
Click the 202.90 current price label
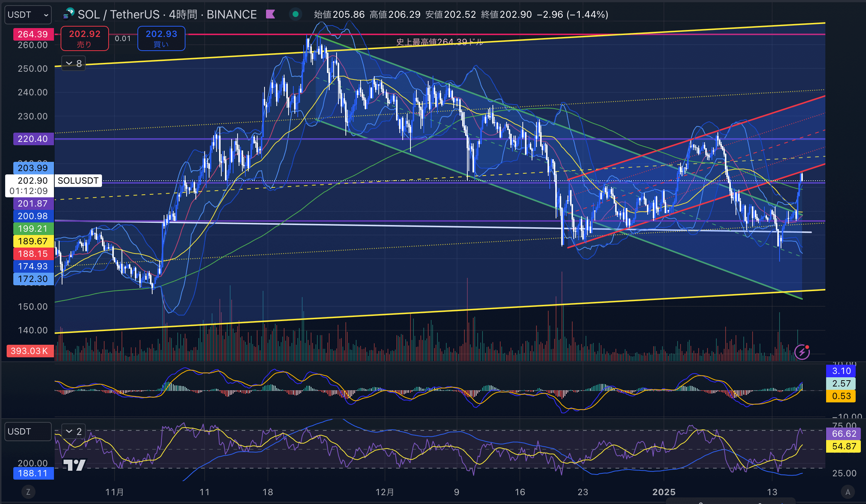(x=33, y=181)
